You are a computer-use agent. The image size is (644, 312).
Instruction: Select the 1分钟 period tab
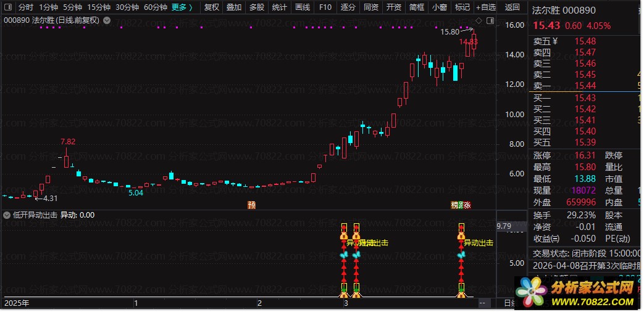coord(48,7)
